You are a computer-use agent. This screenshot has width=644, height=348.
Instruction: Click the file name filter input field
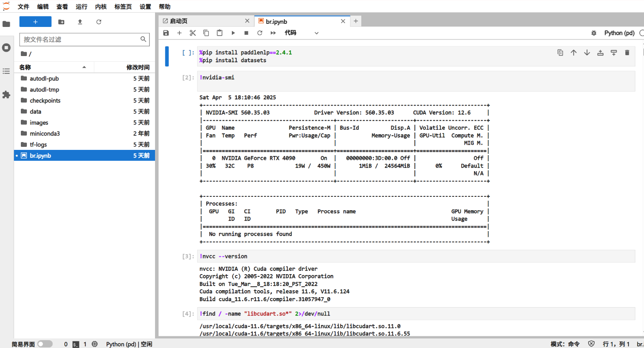(x=85, y=39)
